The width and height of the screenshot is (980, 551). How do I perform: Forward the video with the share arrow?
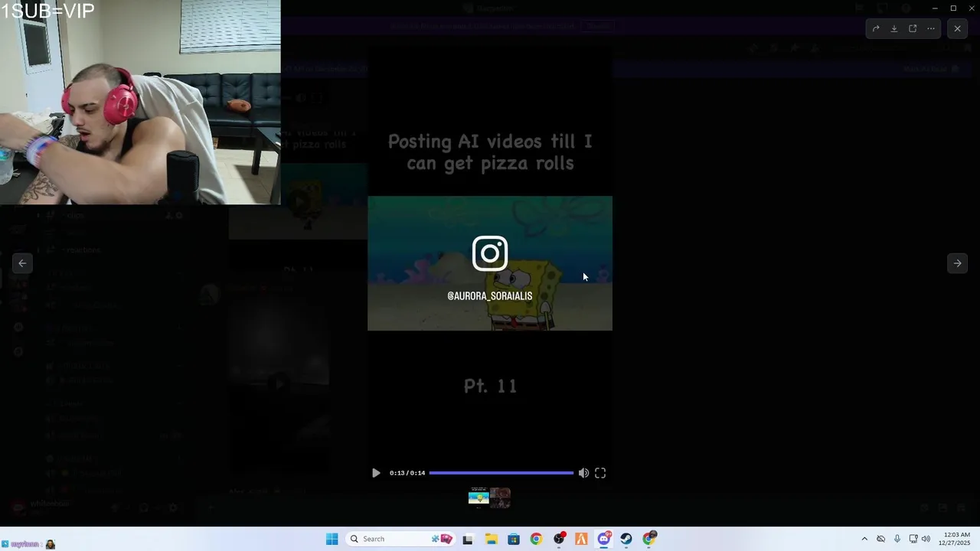click(876, 28)
